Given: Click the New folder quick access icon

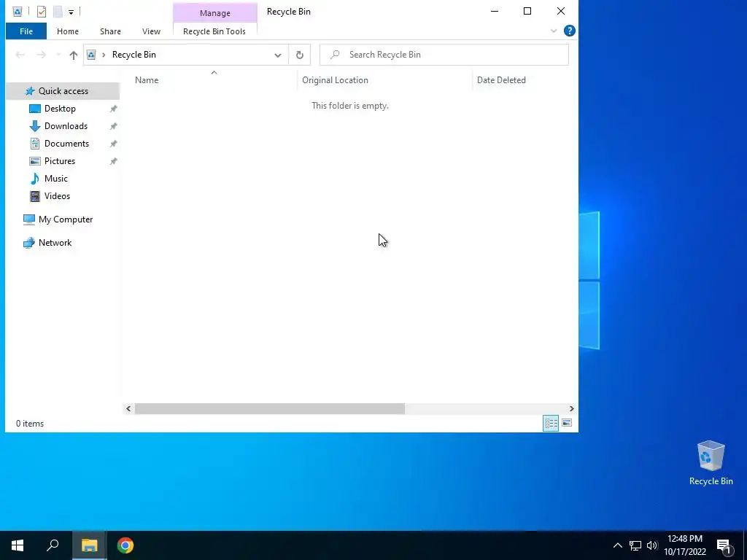Looking at the screenshot, I should pyautogui.click(x=58, y=12).
